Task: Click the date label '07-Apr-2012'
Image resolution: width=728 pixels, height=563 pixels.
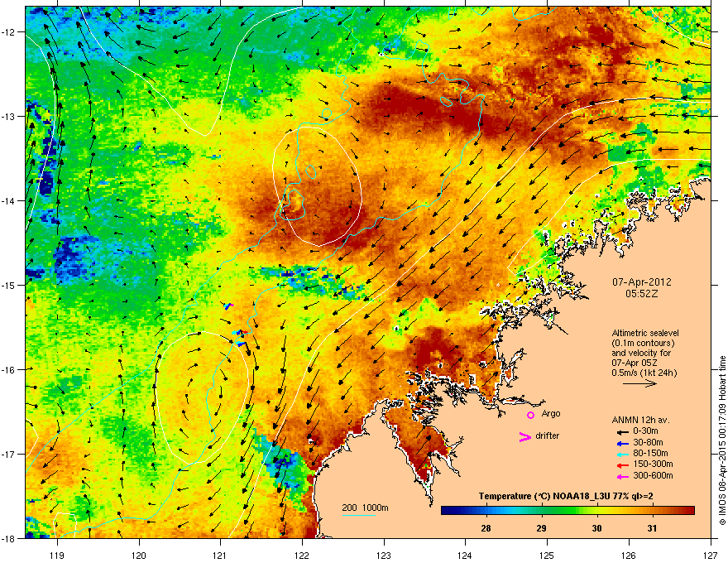Action: click(642, 282)
